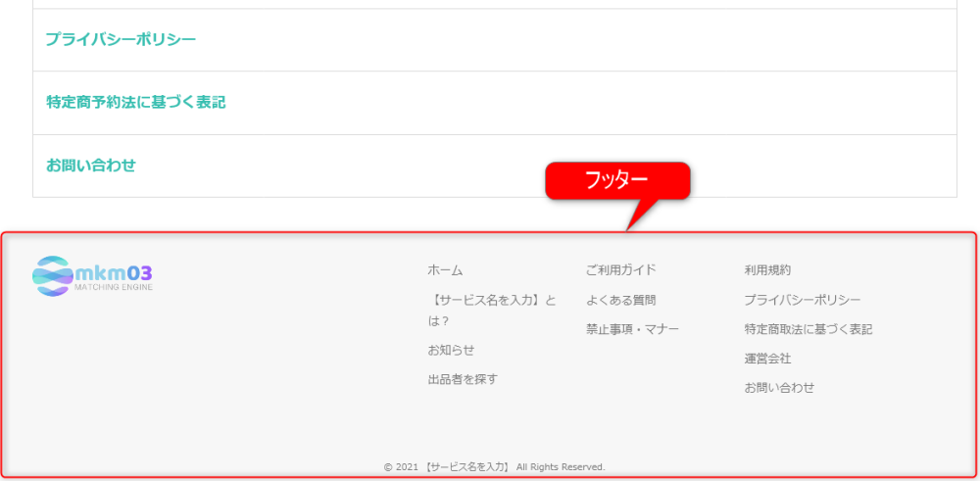Click 出品者を探す in the footer

click(x=463, y=379)
